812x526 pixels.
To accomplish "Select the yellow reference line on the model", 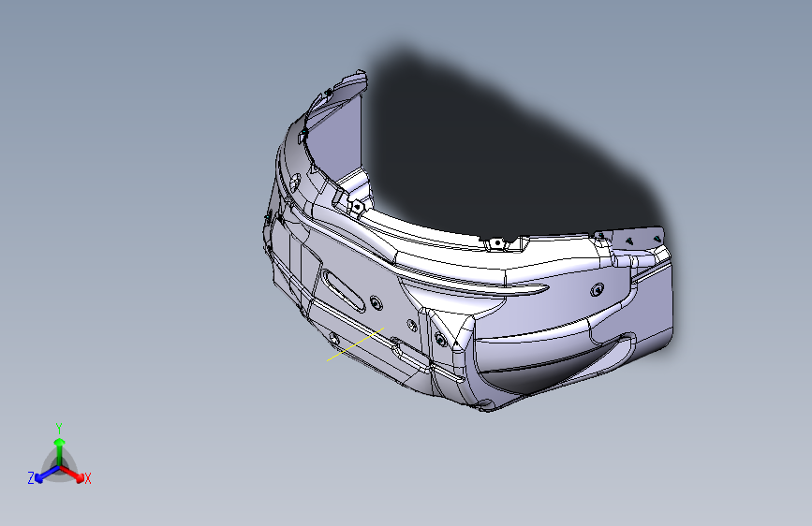I will pos(355,343).
